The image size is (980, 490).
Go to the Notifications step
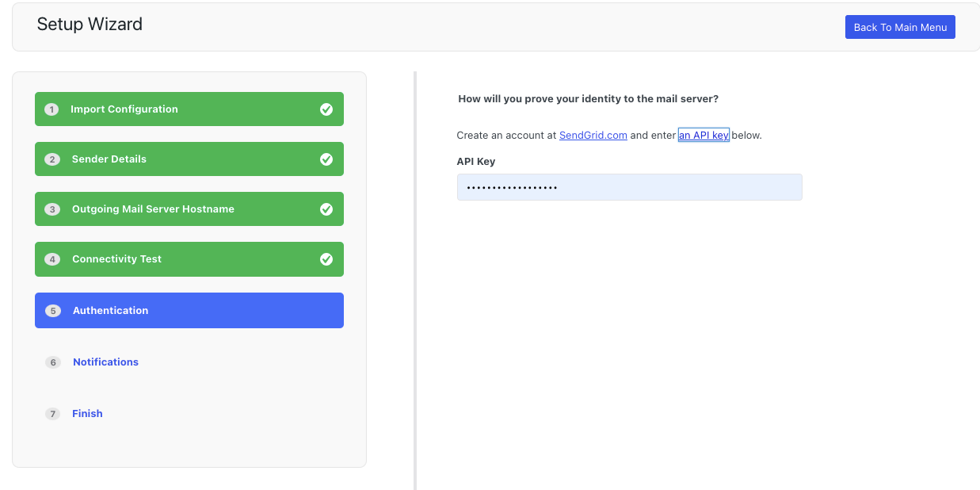coord(105,362)
